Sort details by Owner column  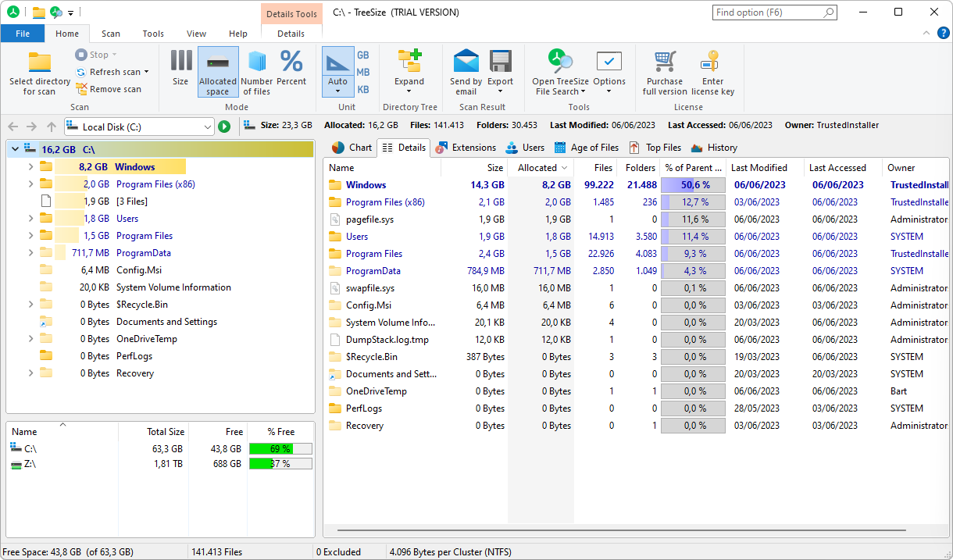click(916, 167)
